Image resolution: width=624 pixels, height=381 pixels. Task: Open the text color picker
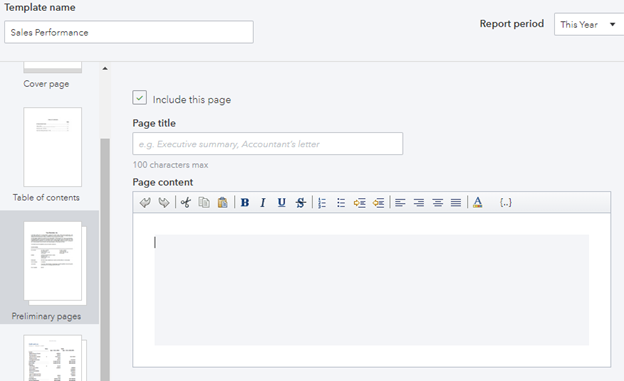click(x=478, y=203)
